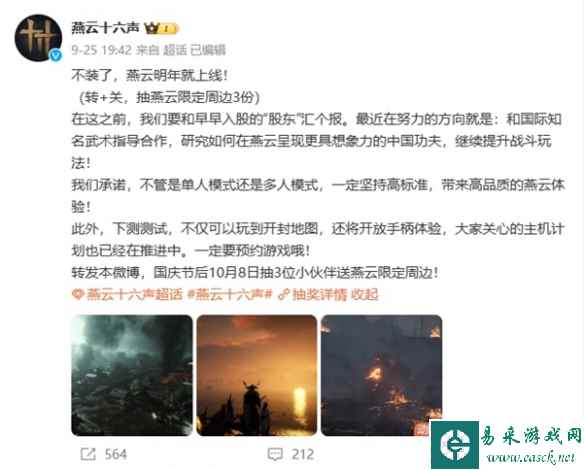584x470 pixels.
Task: Click the 9-25 19:42 post timestamp
Action: pyautogui.click(x=101, y=50)
